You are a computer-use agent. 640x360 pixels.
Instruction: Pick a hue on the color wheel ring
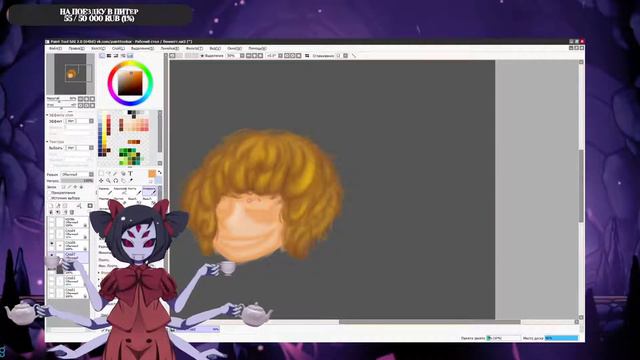click(130, 62)
